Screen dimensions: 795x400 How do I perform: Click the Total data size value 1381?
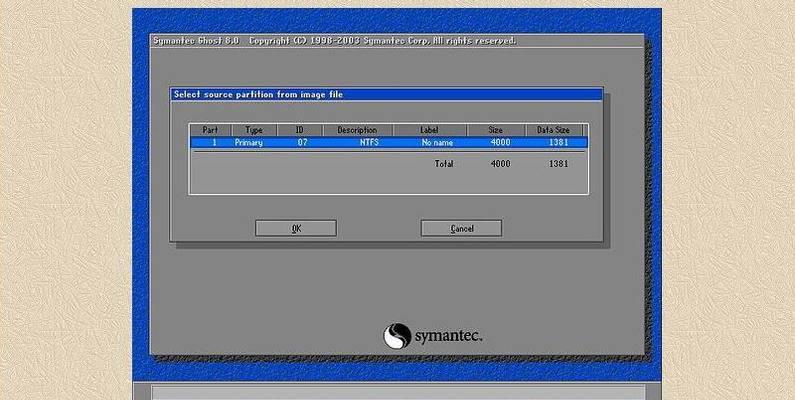tap(559, 164)
